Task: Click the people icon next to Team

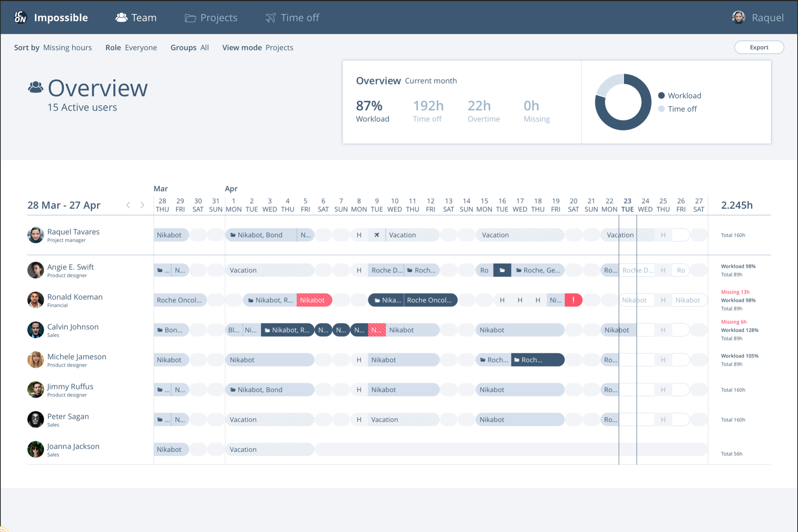Action: tap(121, 17)
